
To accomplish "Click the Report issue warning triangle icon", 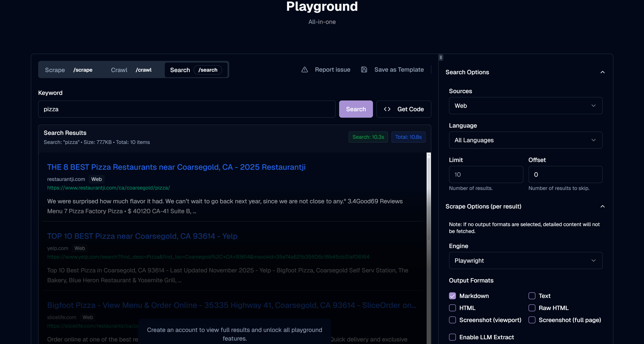I will 304,70.
